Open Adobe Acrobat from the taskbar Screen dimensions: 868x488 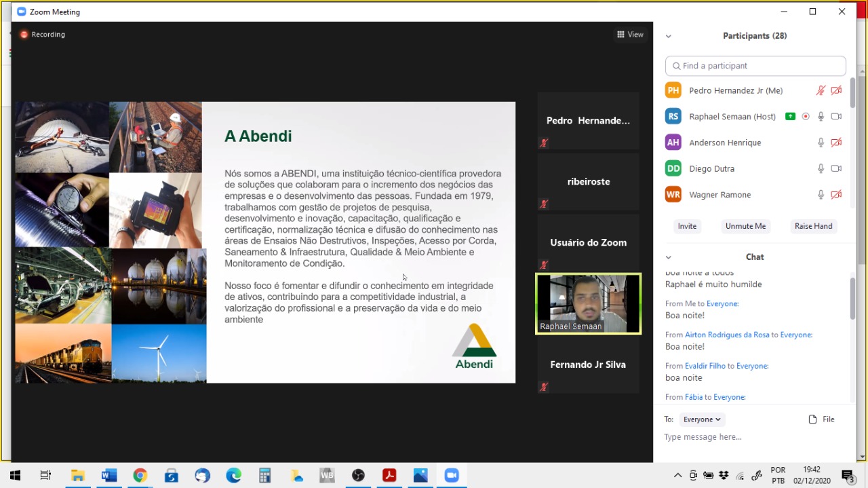coord(389,476)
